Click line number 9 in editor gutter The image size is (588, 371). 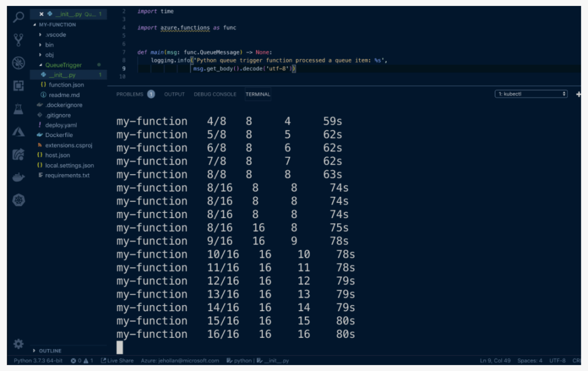tap(124, 68)
